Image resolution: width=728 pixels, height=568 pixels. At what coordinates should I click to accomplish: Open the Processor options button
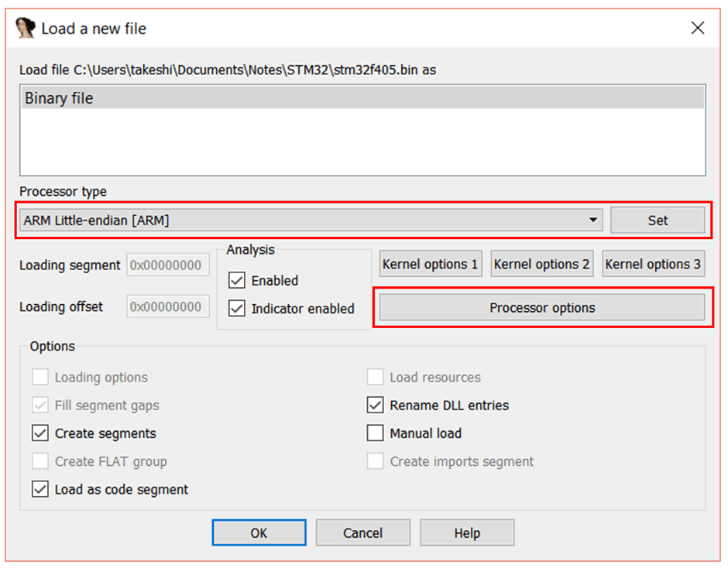(542, 307)
